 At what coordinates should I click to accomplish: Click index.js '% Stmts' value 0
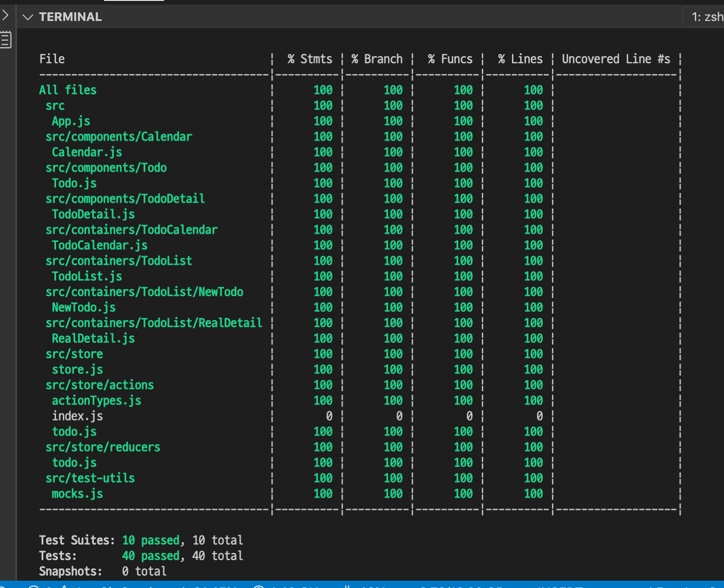329,416
